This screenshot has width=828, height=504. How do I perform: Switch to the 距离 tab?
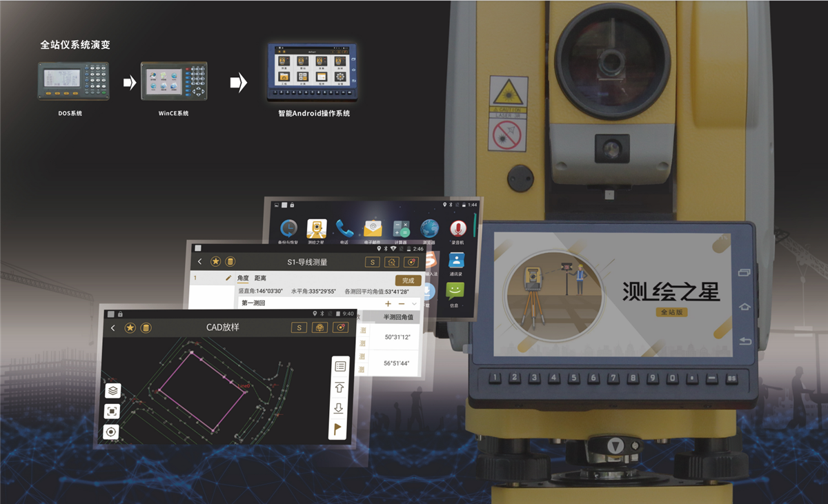260,279
